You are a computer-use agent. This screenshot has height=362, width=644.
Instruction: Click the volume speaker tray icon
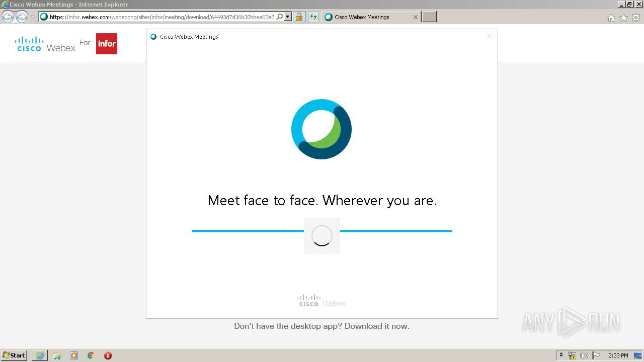[x=584, y=355]
